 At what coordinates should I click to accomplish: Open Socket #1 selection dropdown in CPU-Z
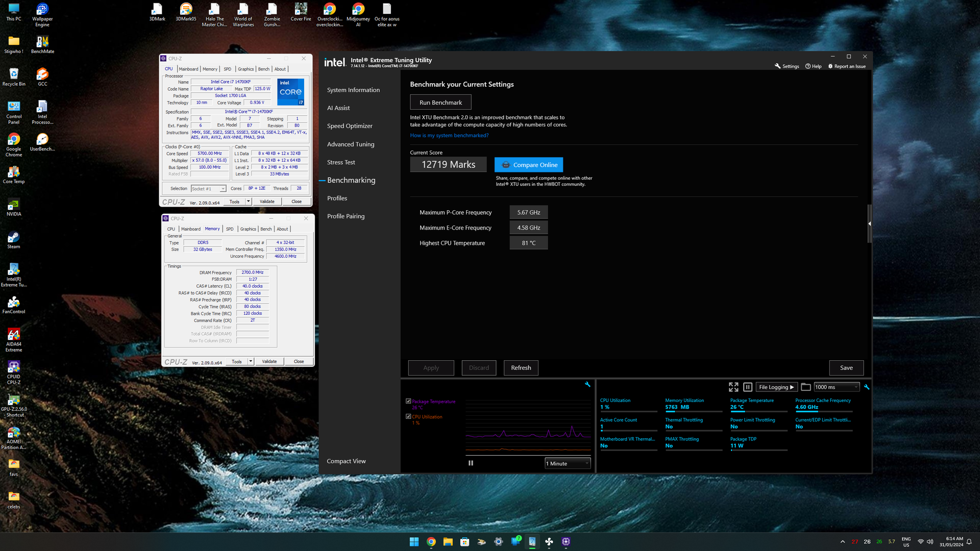[208, 189]
